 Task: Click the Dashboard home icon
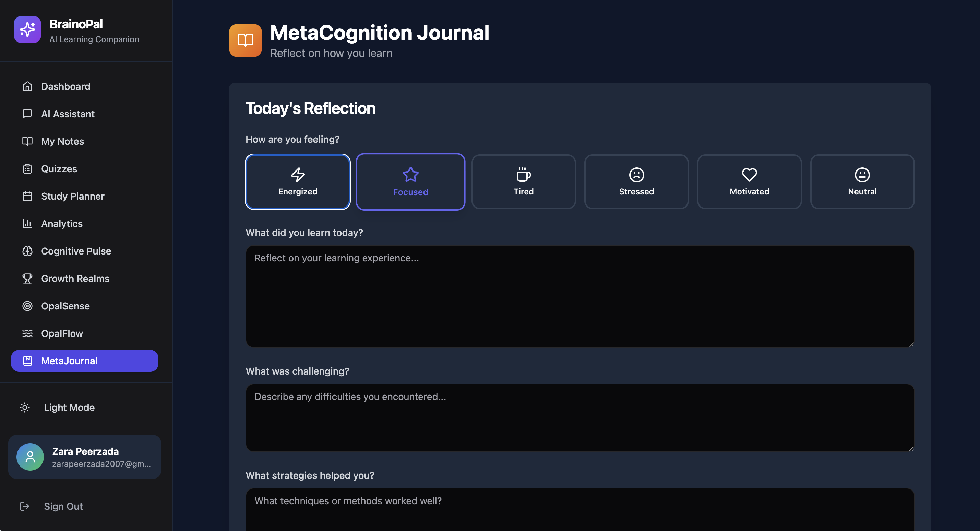pos(27,86)
